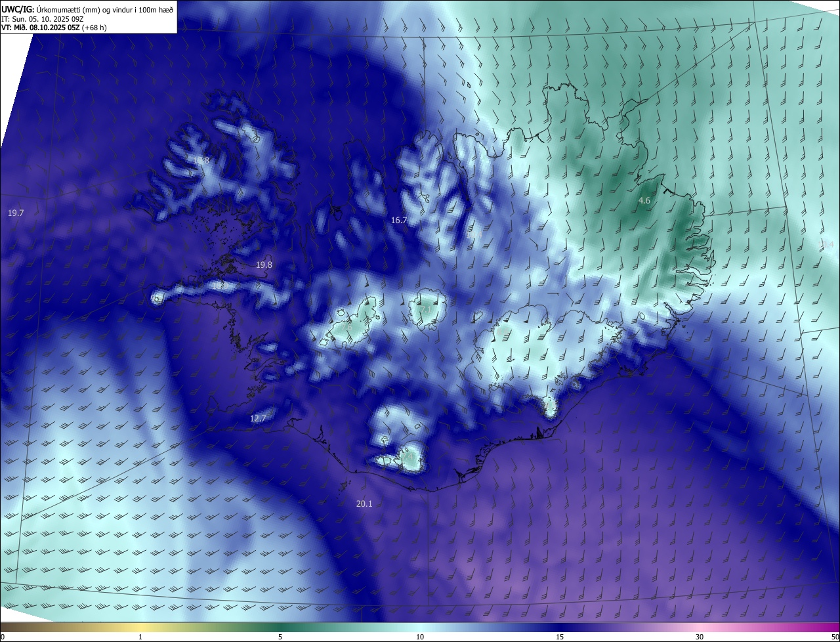The image size is (840, 642).
Task: Click the 16.7 value label on the map
Action: point(399,221)
